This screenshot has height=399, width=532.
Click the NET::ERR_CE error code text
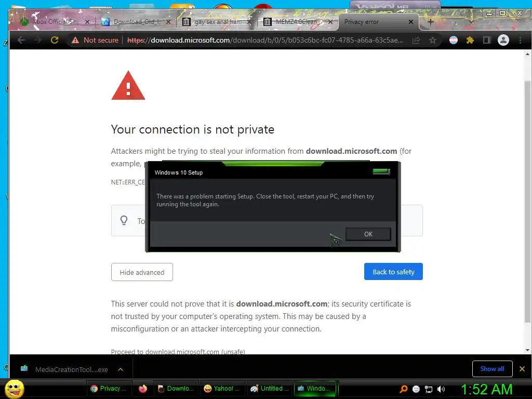click(x=128, y=182)
